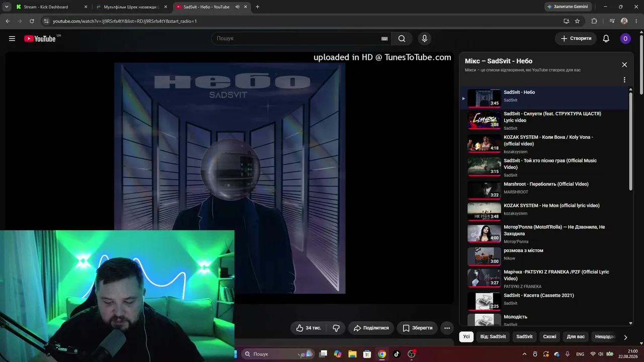Close the SadSvit - Небо tab
Viewport: 644px width, 362px height.
click(x=246, y=7)
